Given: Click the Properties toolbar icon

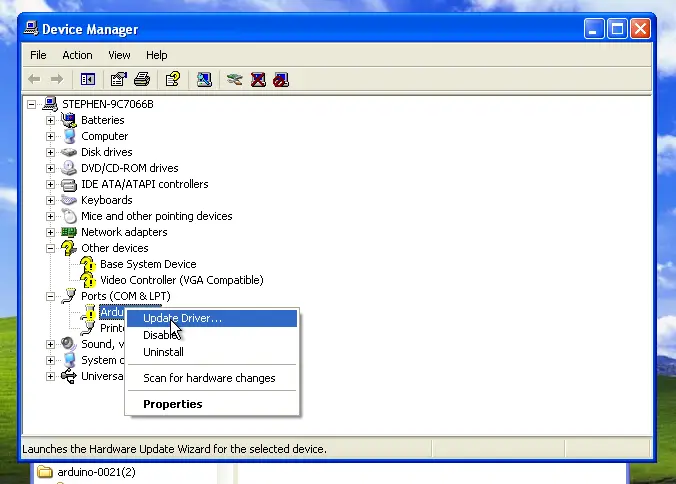Looking at the screenshot, I should click(x=119, y=79).
